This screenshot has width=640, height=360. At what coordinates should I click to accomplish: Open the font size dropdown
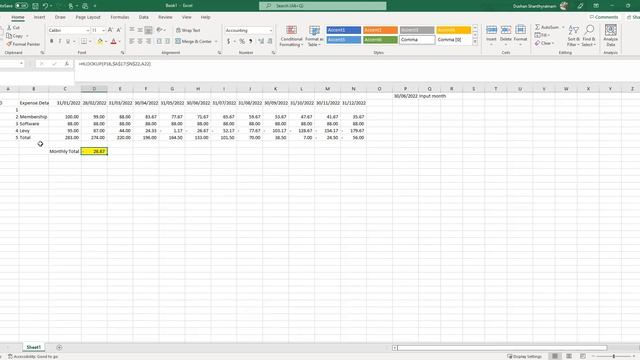pyautogui.click(x=103, y=31)
